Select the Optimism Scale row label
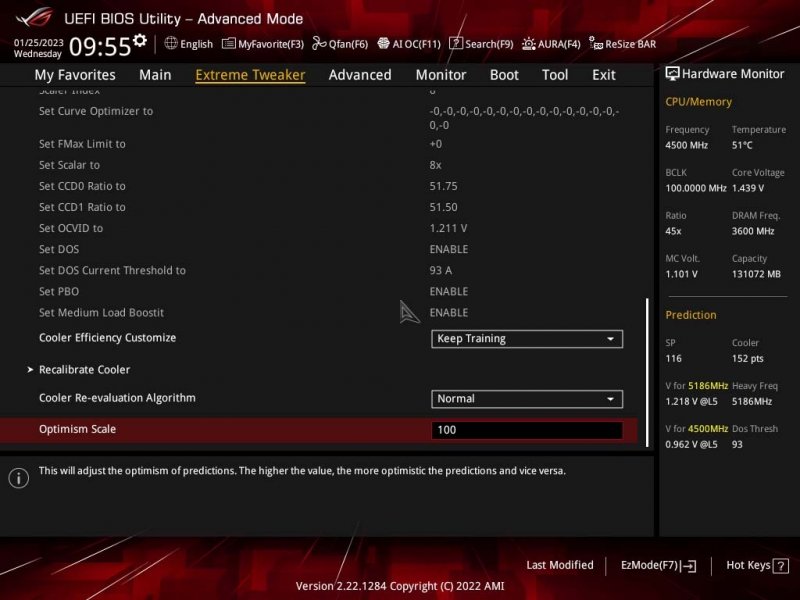 [78, 430]
